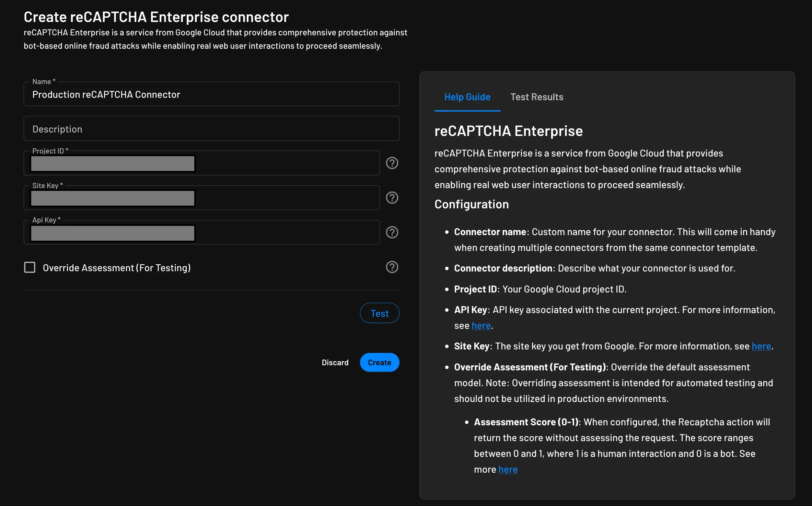Open the API Key 'here' link
The width and height of the screenshot is (812, 506).
click(x=481, y=326)
